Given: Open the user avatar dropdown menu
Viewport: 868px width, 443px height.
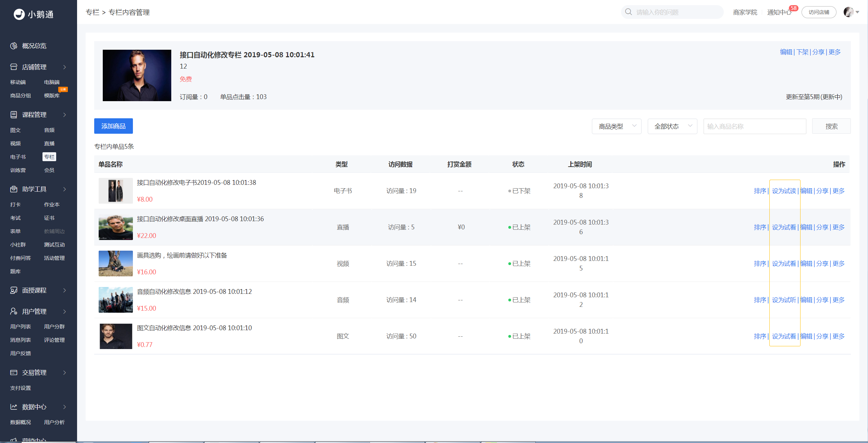Looking at the screenshot, I should (x=852, y=12).
